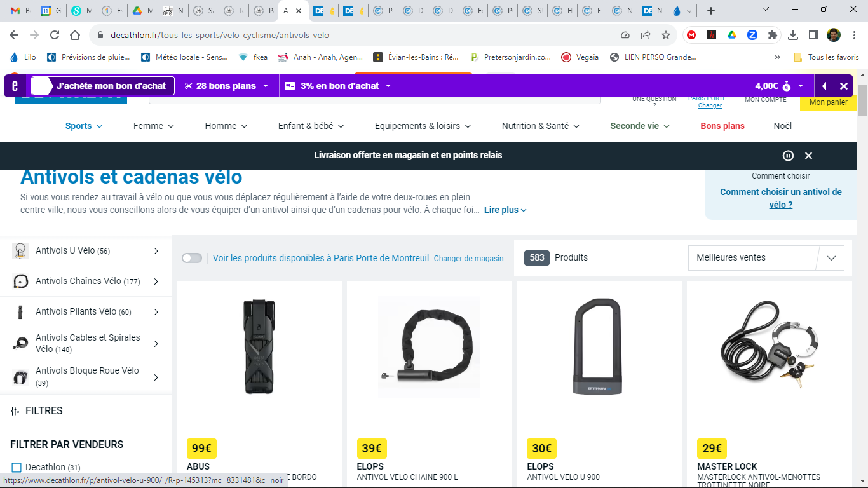Screen dimensions: 868x488
Task: Open the browser extensions puzzle icon
Action: [x=773, y=35]
